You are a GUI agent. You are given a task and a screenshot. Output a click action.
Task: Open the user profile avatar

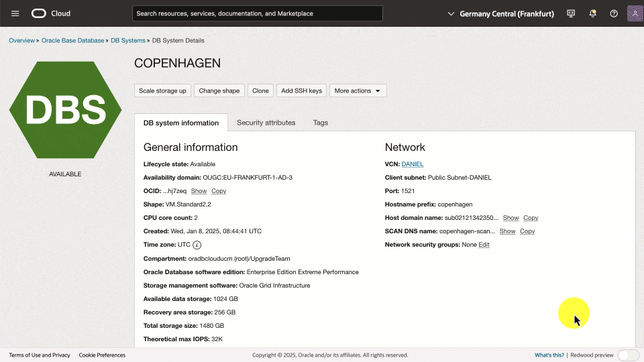(635, 13)
